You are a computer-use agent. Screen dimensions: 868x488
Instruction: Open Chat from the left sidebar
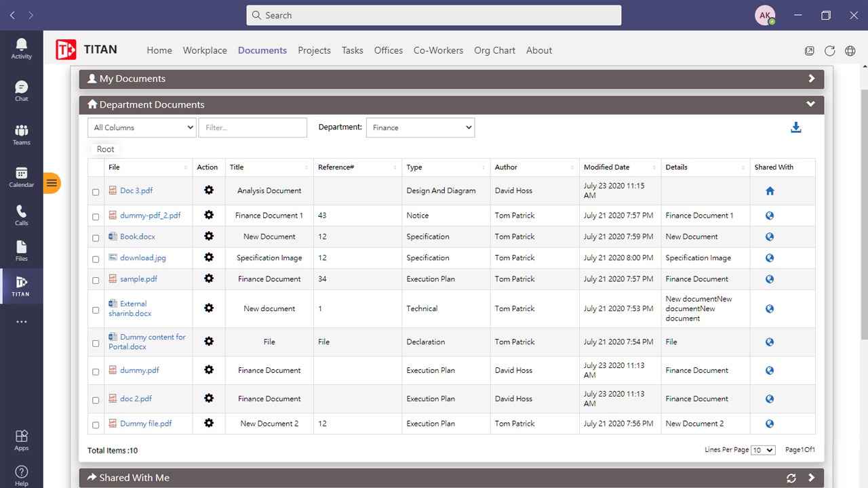(x=21, y=89)
